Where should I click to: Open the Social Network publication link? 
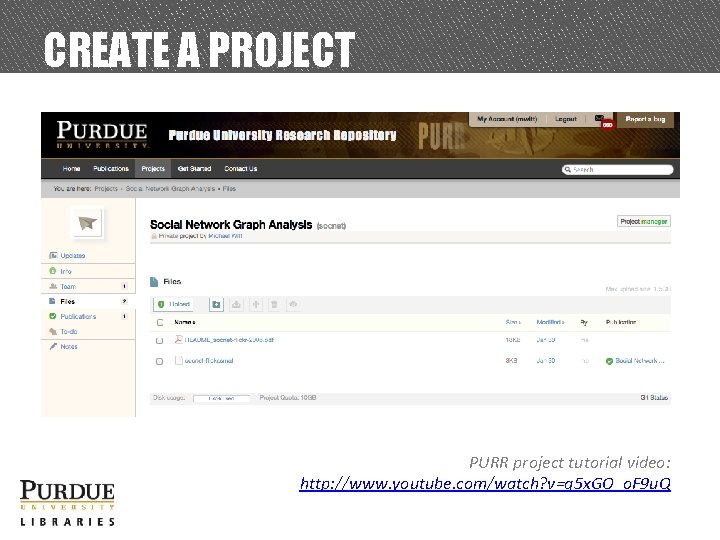point(640,361)
